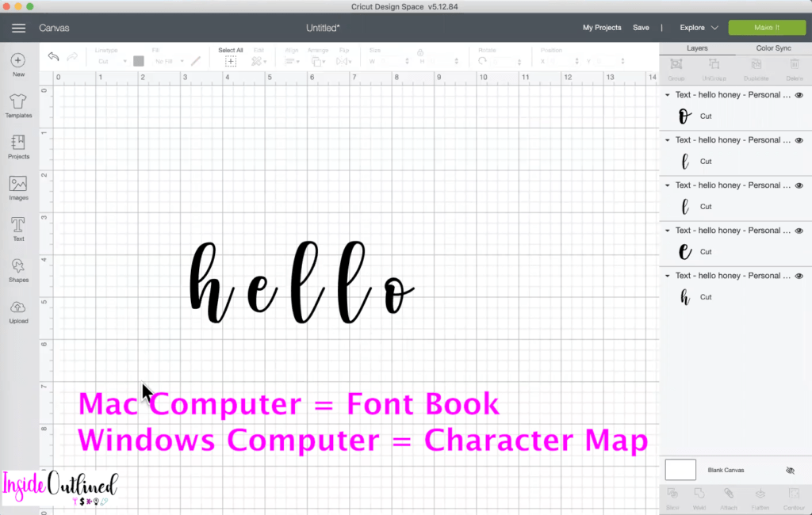812x515 pixels.
Task: Click the Blank Canvas color swatch
Action: [680, 470]
